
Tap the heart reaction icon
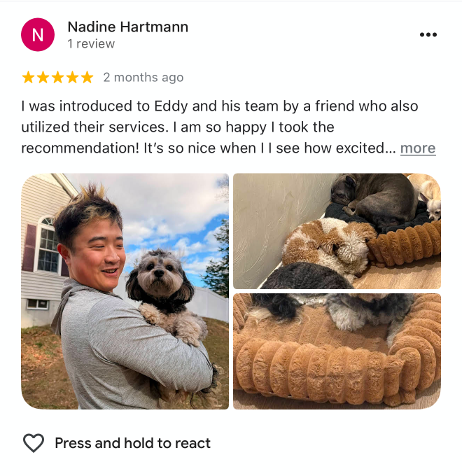point(34,443)
